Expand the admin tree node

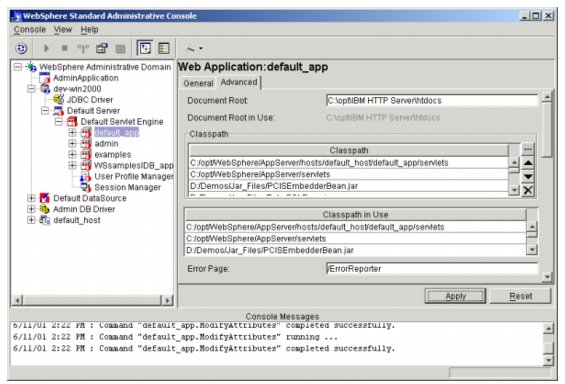(72, 143)
